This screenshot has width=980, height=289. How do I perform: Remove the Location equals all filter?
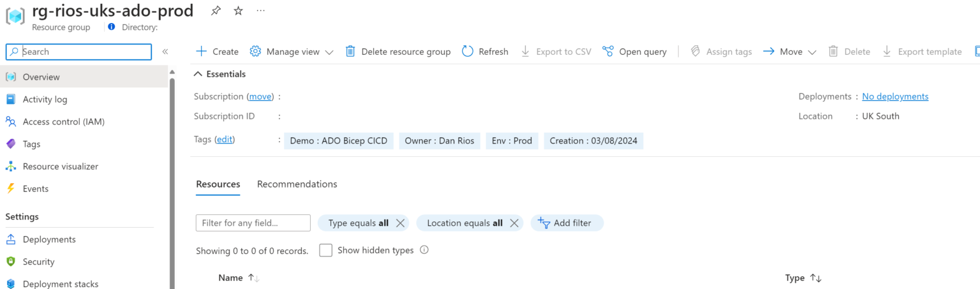(514, 223)
